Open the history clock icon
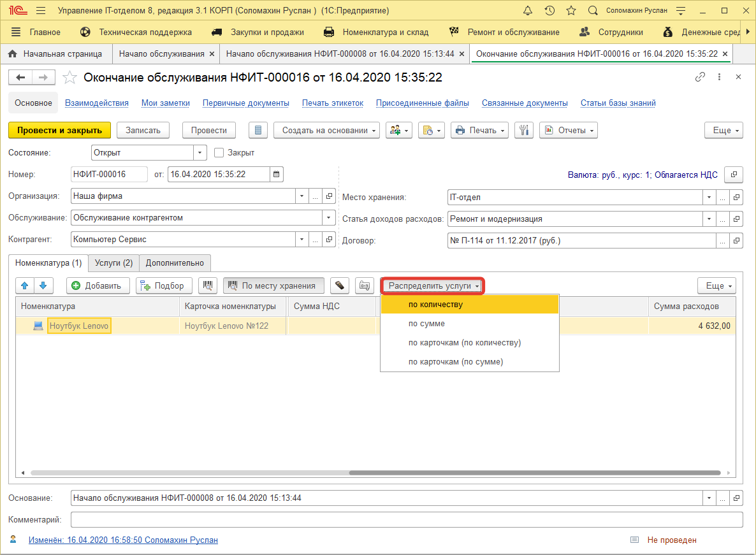This screenshot has width=756, height=555. coord(549,11)
